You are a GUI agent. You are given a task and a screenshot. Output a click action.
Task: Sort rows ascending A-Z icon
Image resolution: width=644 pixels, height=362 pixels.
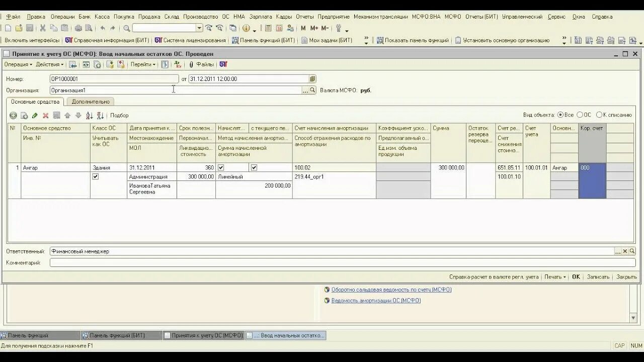click(x=90, y=116)
